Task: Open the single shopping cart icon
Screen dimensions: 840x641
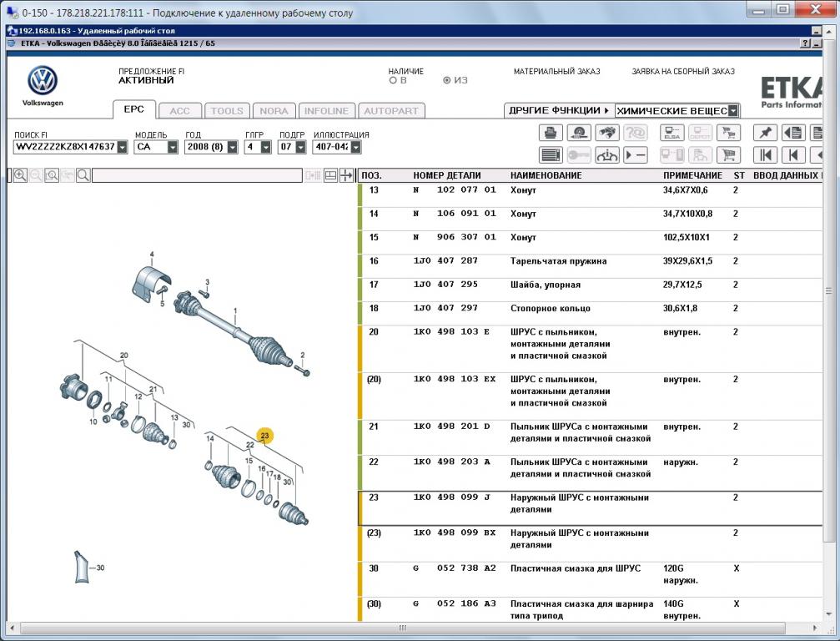Action: (728, 155)
